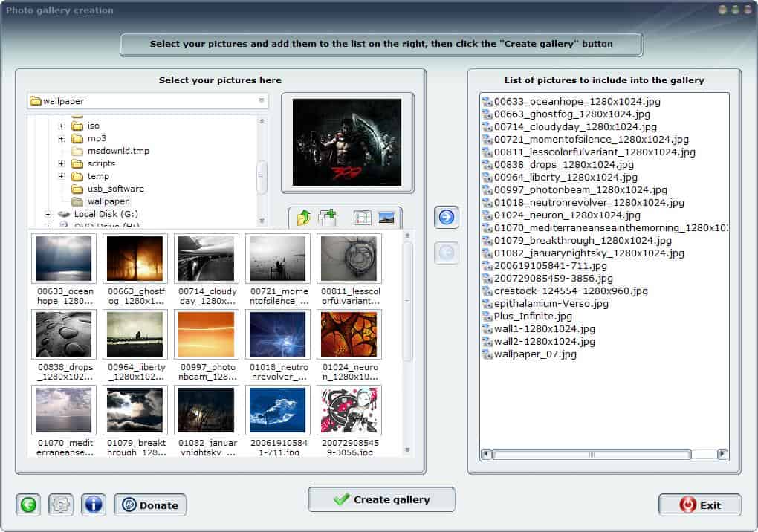Click the green back arrow icon
Image resolution: width=758 pixels, height=532 pixels.
(x=28, y=505)
